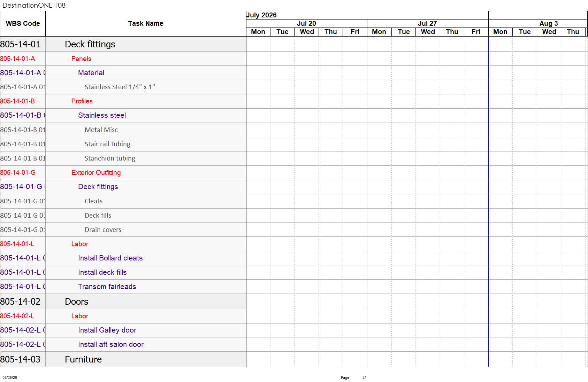Select the Metal Misc task

(101, 130)
